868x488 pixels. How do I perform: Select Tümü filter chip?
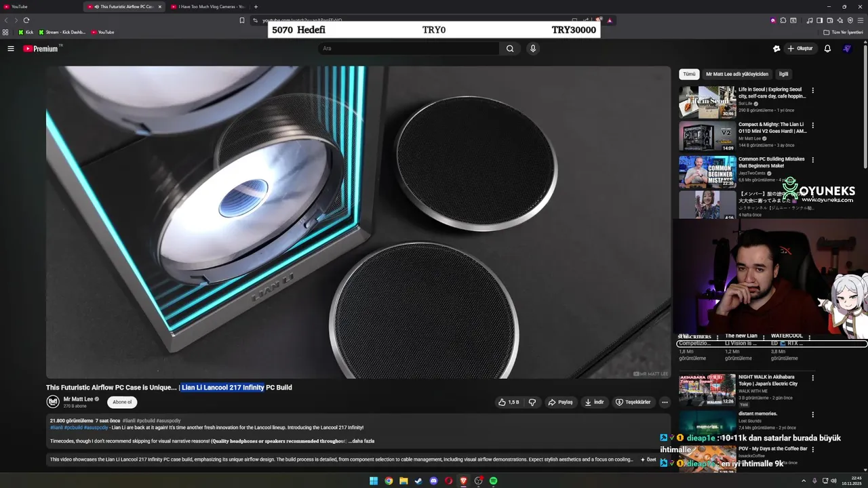(x=689, y=74)
